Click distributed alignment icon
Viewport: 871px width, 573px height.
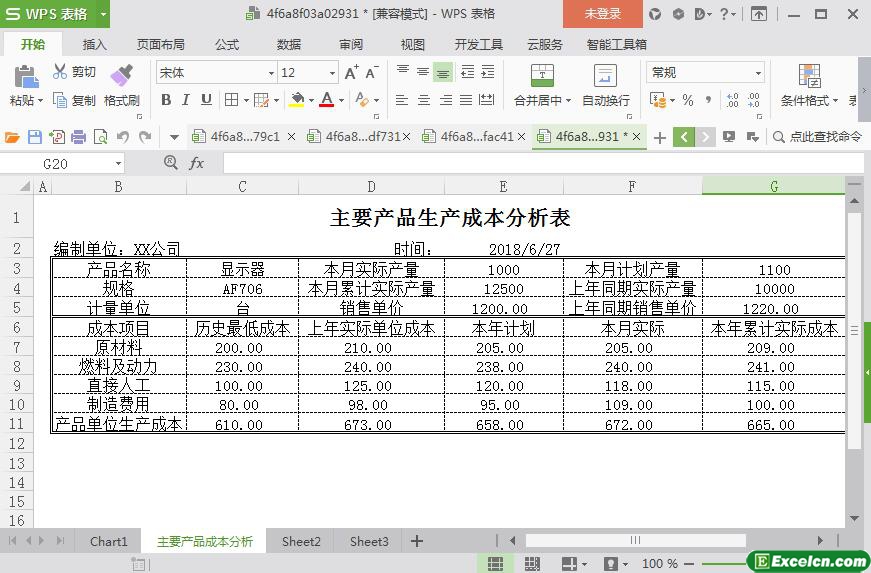click(x=487, y=100)
